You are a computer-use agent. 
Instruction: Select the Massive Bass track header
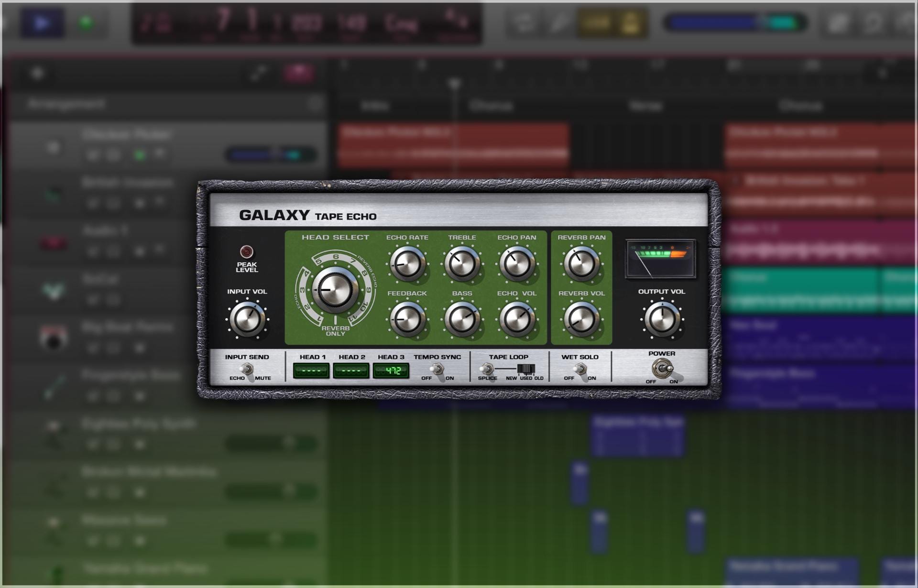[167, 531]
